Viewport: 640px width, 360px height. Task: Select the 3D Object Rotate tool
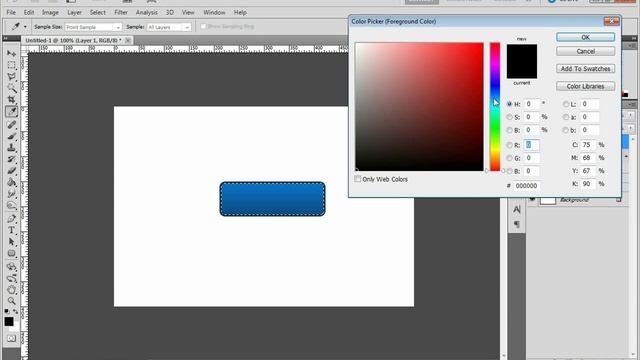[11, 267]
